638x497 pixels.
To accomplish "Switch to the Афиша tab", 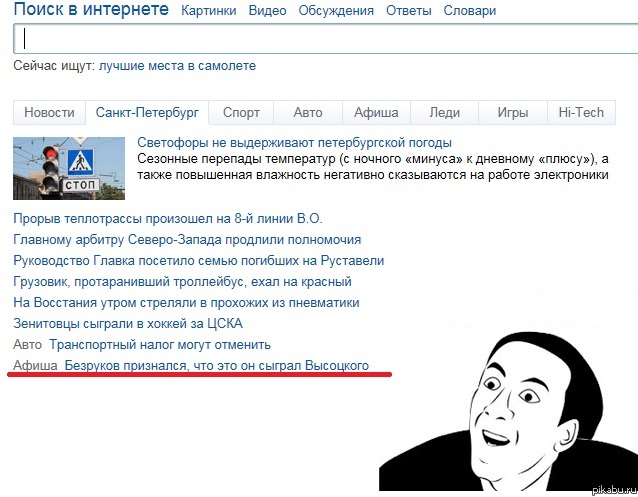I will click(x=376, y=112).
